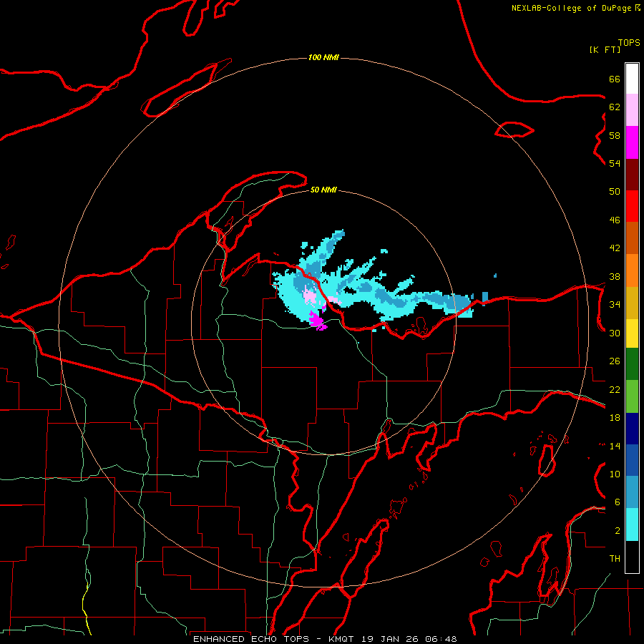Click the dark red swatch between 50 and 54

click(x=632, y=175)
